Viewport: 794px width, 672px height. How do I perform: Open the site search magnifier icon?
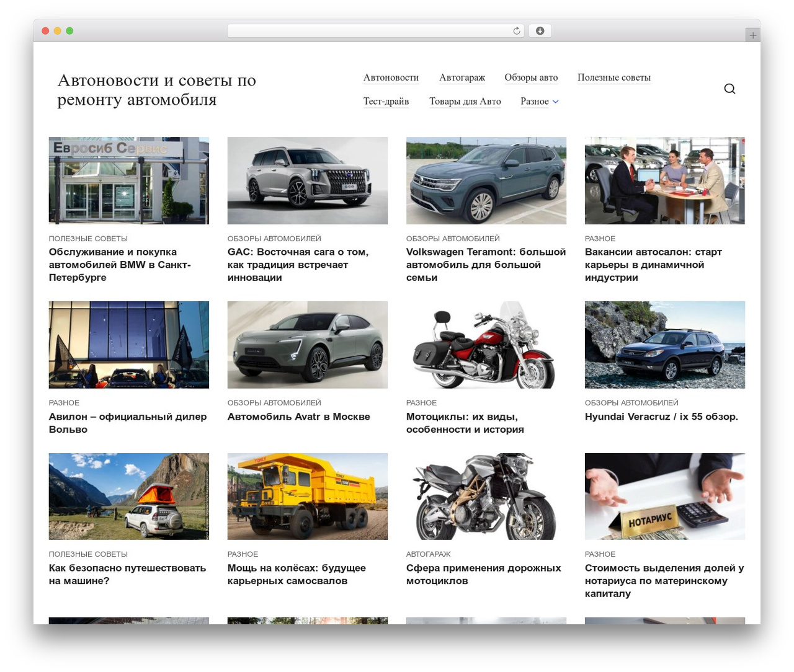729,89
